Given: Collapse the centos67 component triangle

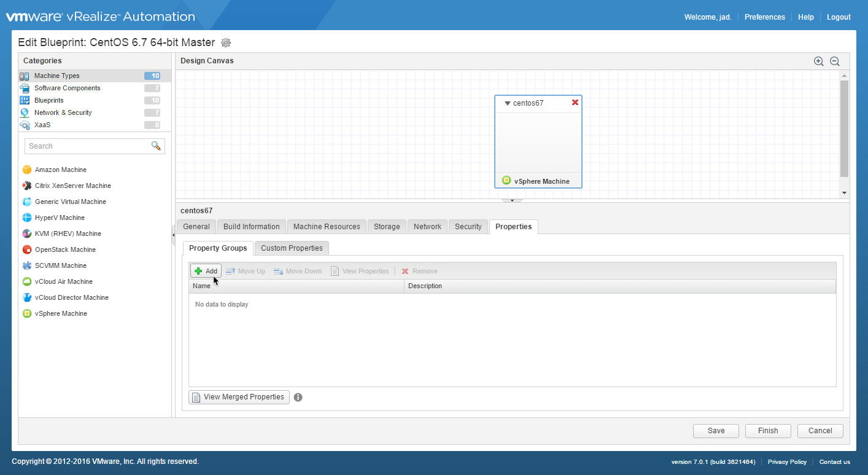Looking at the screenshot, I should (x=508, y=103).
